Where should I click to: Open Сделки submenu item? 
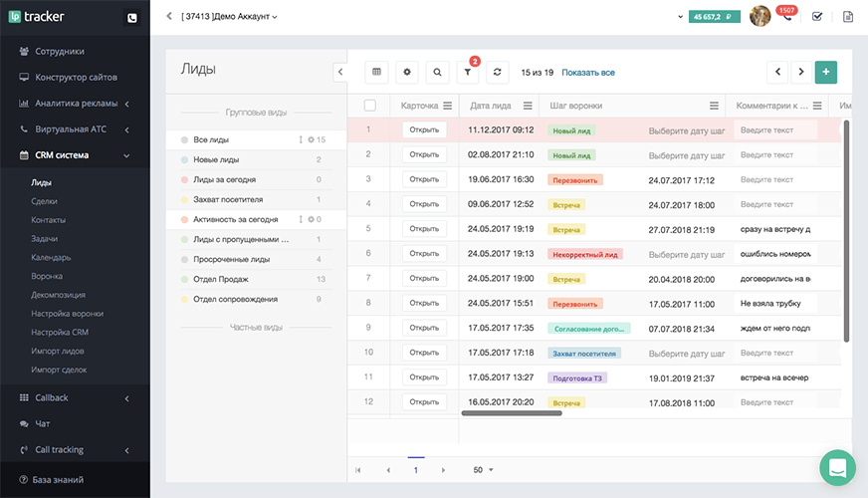(44, 201)
